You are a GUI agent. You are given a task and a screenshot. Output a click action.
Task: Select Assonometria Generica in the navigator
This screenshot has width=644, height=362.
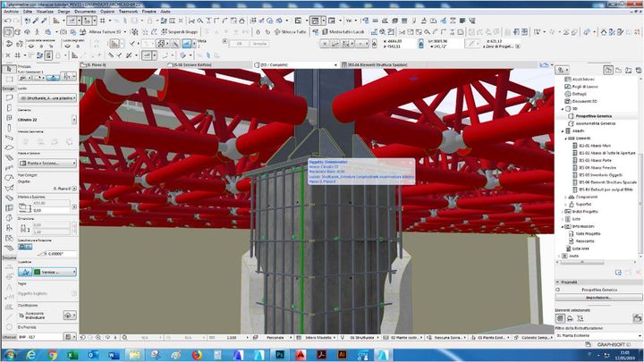pos(595,123)
